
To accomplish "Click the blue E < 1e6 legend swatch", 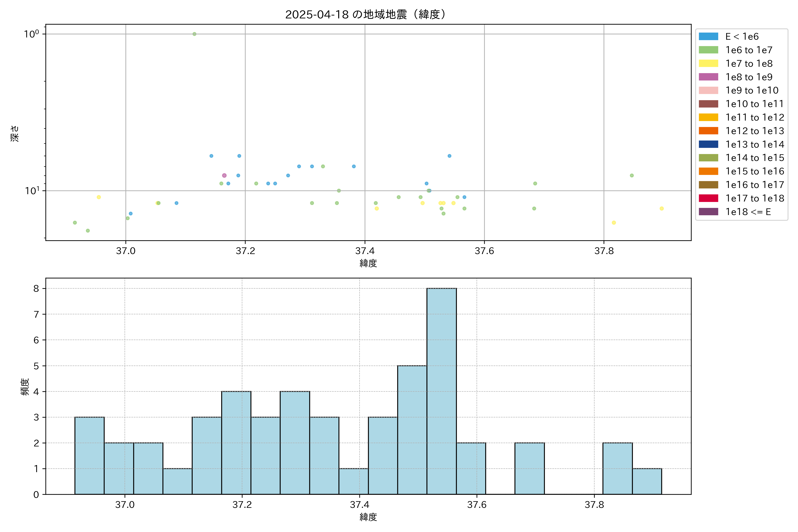I will click(708, 37).
